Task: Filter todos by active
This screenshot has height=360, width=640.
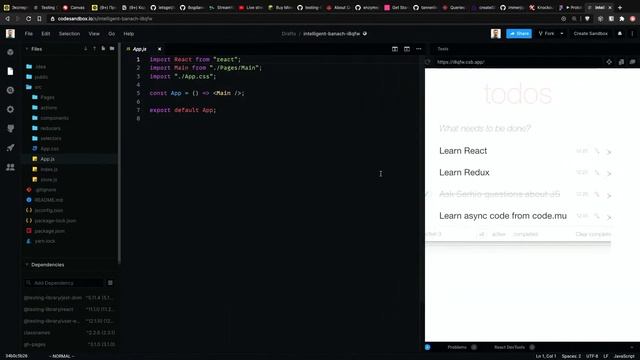Action: (x=498, y=234)
